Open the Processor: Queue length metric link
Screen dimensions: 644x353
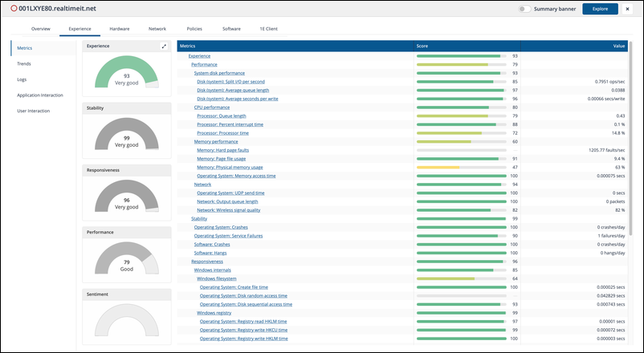tap(221, 116)
